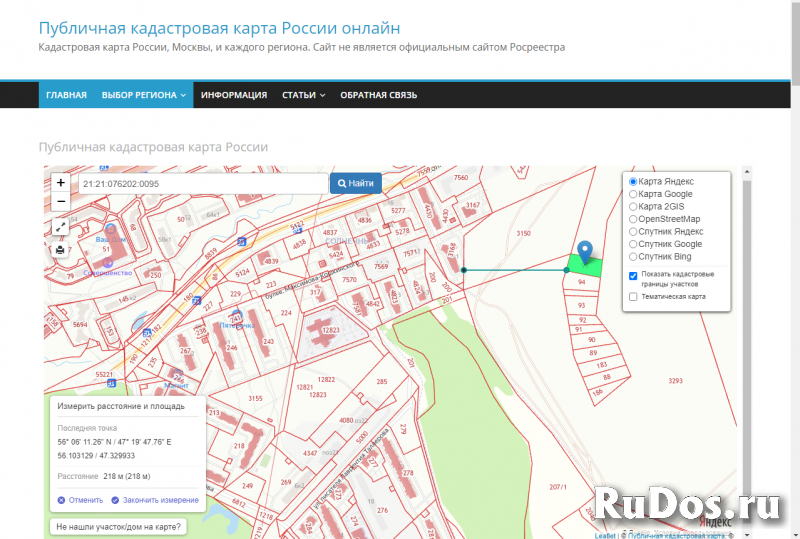The height and width of the screenshot is (539, 800).
Task: Click the checkmark icon beside Закончить измерение
Action: tap(115, 500)
